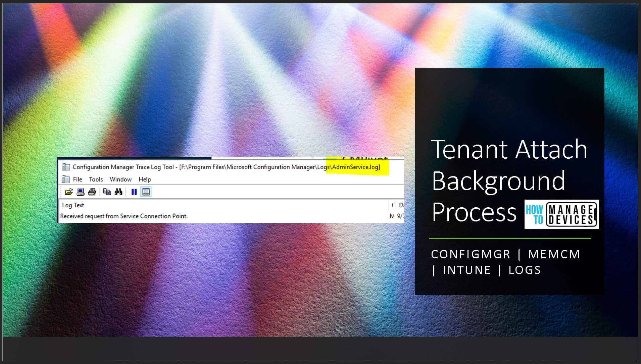This screenshot has width=641, height=364.
Task: Open the Tools menu
Action: 96,179
